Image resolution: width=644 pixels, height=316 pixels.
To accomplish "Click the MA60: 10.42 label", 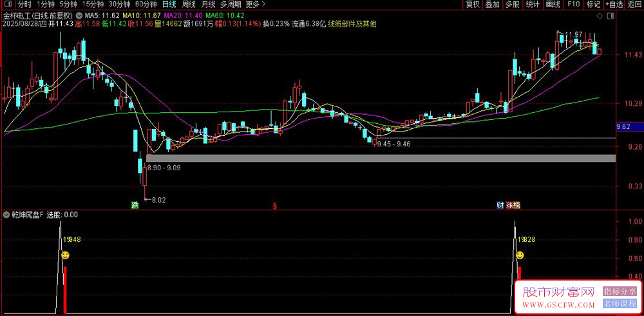I will pos(225,15).
